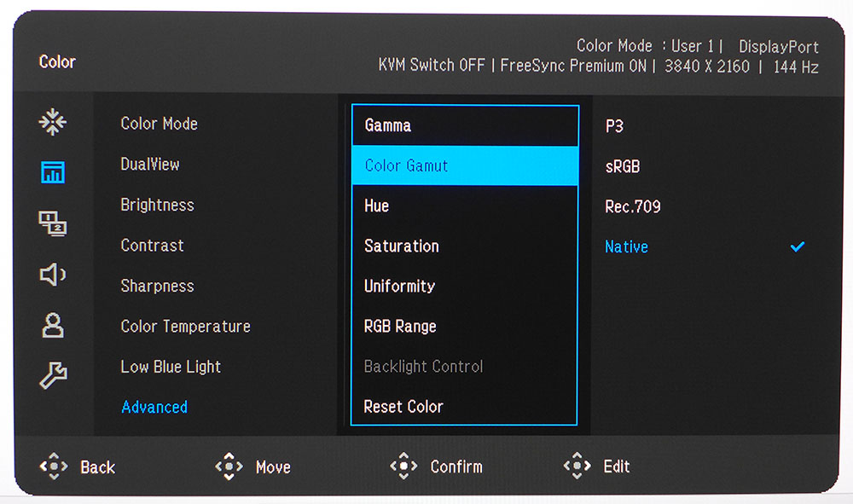Viewport: 853px width, 504px height.
Task: Select Rec.709 color gamut
Action: 632,206
